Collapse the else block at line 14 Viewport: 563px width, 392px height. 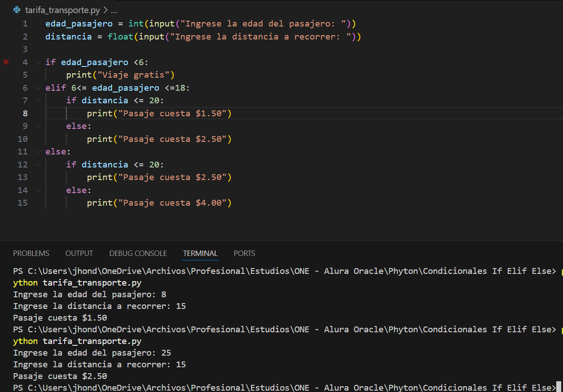[x=37, y=190]
